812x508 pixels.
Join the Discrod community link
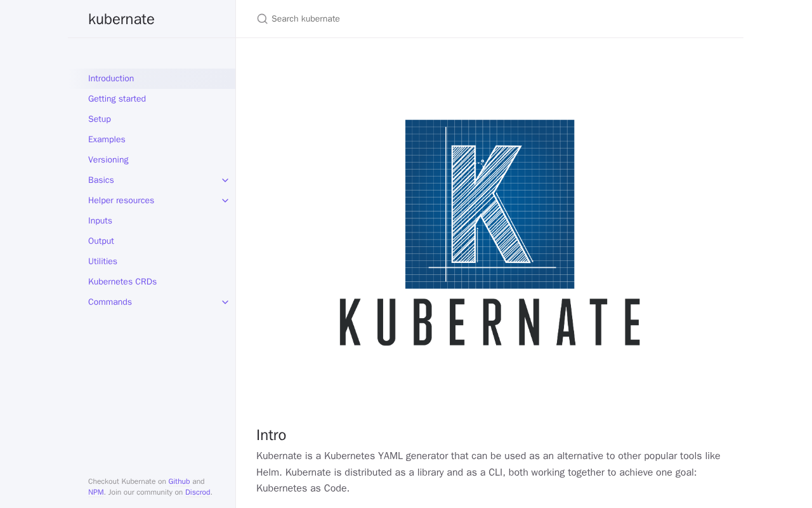point(198,492)
